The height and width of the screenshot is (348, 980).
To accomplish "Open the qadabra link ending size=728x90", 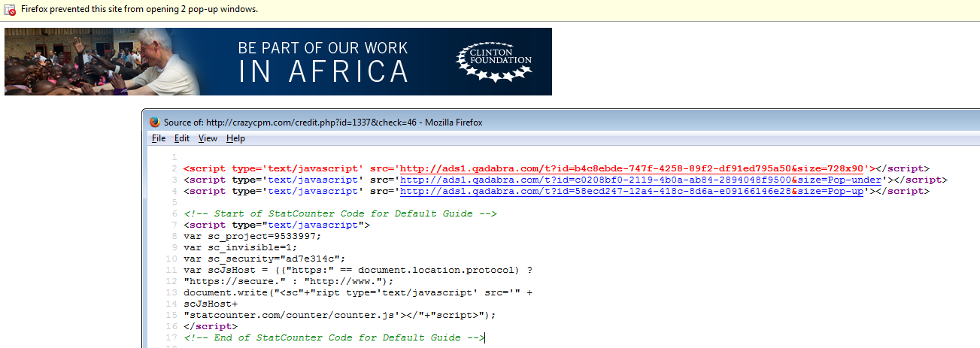I will (x=632, y=168).
